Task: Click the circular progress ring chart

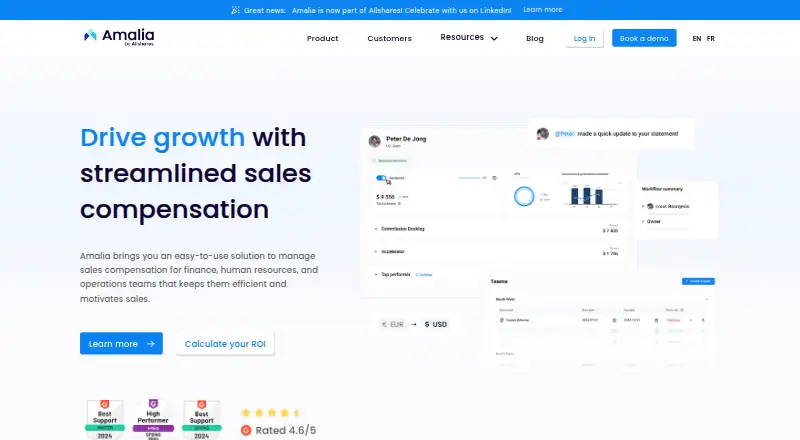Action: 524,196
